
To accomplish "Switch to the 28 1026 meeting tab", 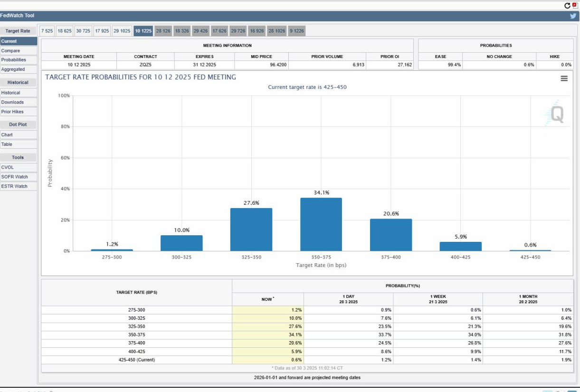I will pyautogui.click(x=277, y=31).
